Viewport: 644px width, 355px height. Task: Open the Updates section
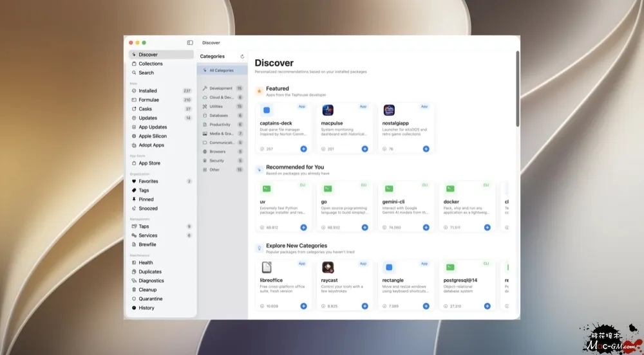click(161, 118)
